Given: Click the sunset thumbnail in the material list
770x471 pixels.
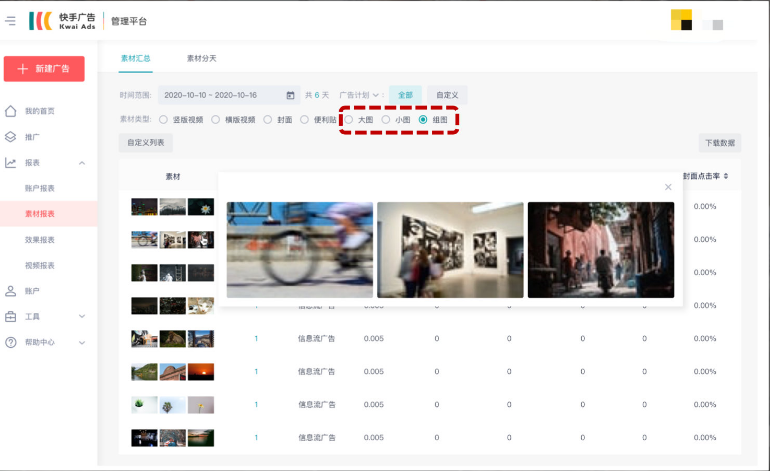Looking at the screenshot, I should (x=201, y=371).
